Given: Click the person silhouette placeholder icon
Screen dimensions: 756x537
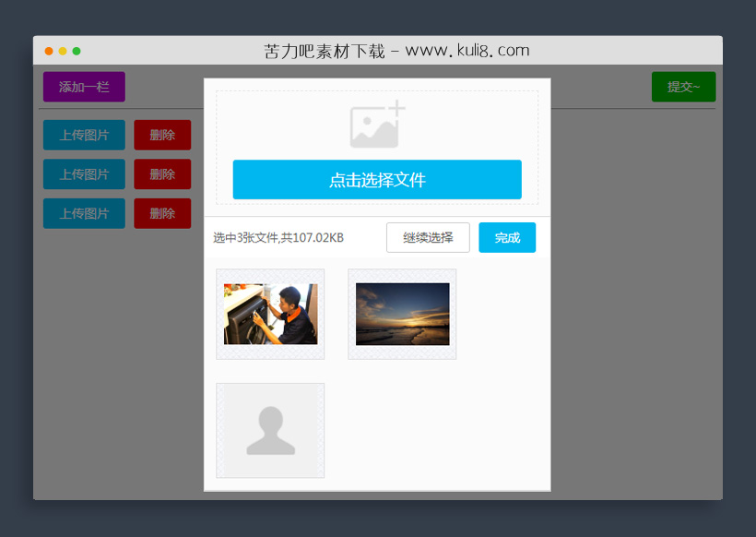Looking at the screenshot, I should pyautogui.click(x=270, y=430).
